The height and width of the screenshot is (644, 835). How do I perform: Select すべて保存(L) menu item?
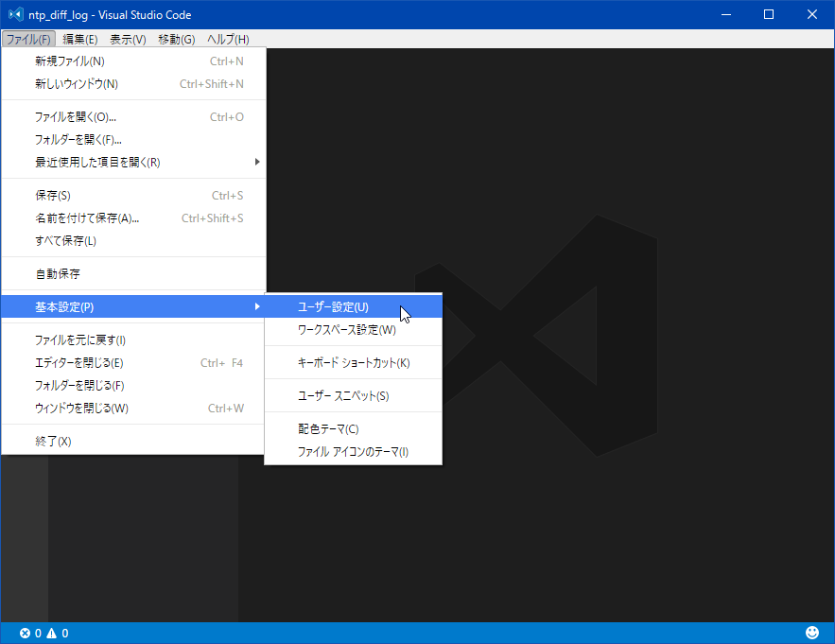point(133,241)
